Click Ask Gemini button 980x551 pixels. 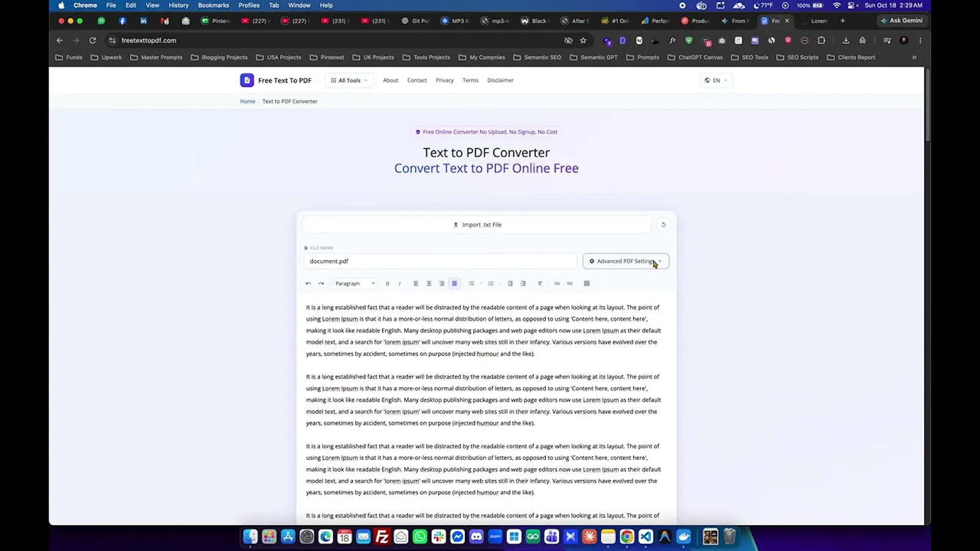click(x=902, y=21)
